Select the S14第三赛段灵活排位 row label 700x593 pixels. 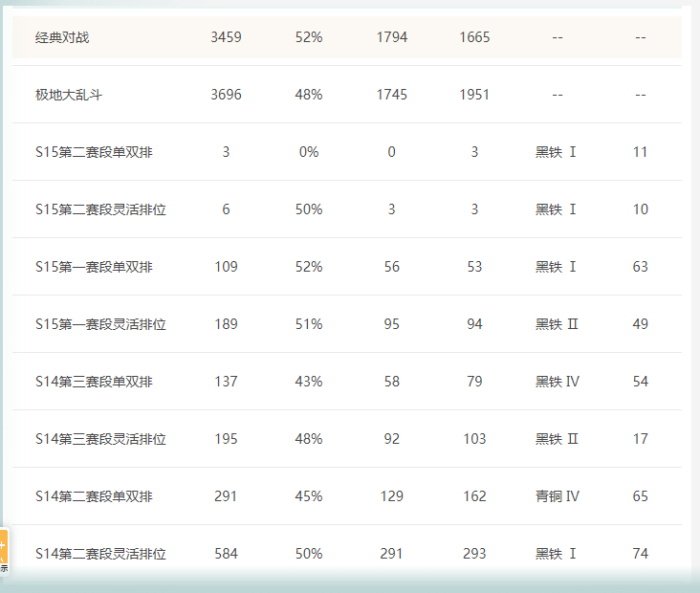[100, 439]
